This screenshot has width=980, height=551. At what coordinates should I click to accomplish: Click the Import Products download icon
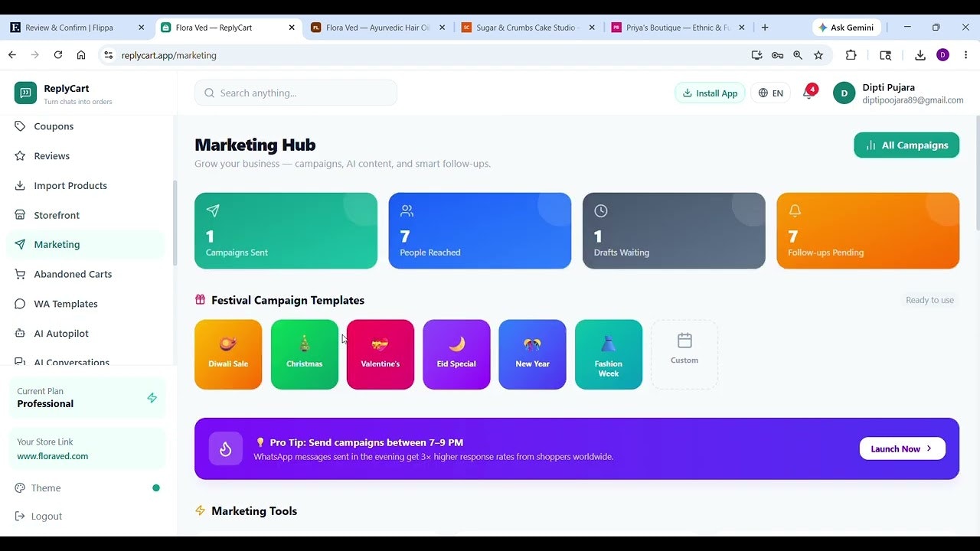[20, 186]
